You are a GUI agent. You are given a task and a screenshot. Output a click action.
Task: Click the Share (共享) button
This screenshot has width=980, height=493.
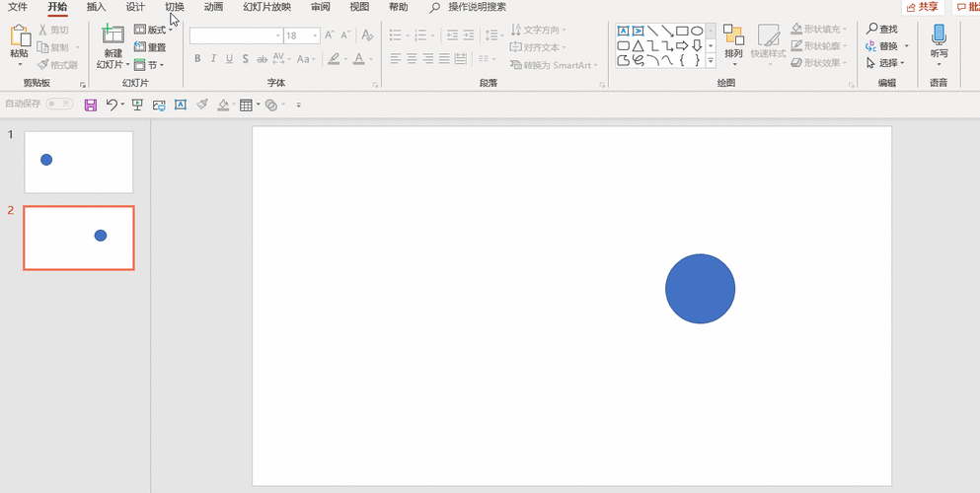pyautogui.click(x=922, y=7)
